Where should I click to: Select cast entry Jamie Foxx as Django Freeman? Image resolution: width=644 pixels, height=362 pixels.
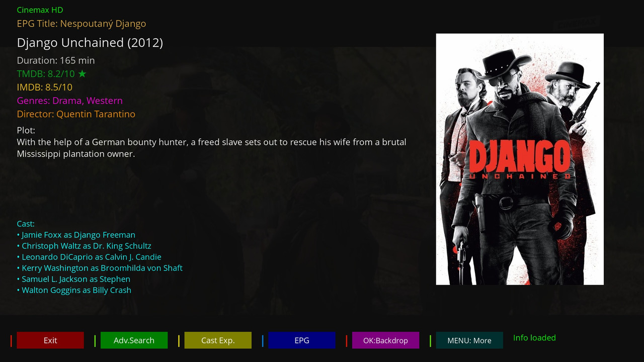click(76, 235)
